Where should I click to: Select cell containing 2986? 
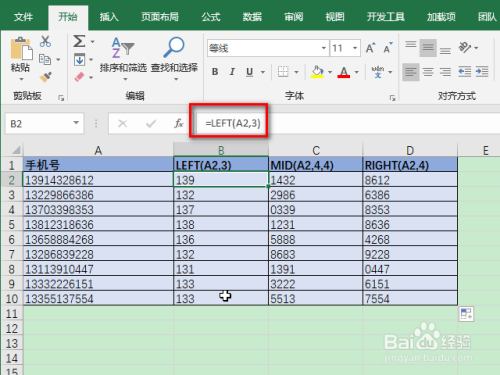316,195
